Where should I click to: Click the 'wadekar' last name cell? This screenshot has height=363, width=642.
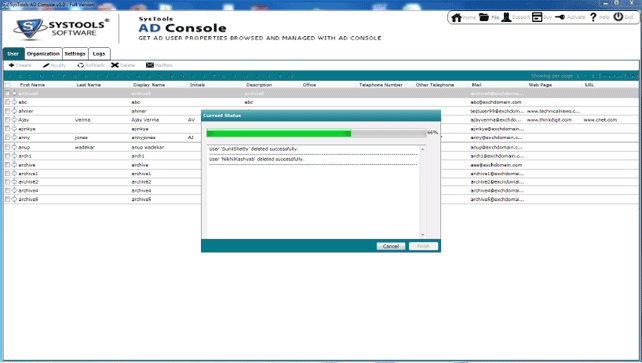84,147
